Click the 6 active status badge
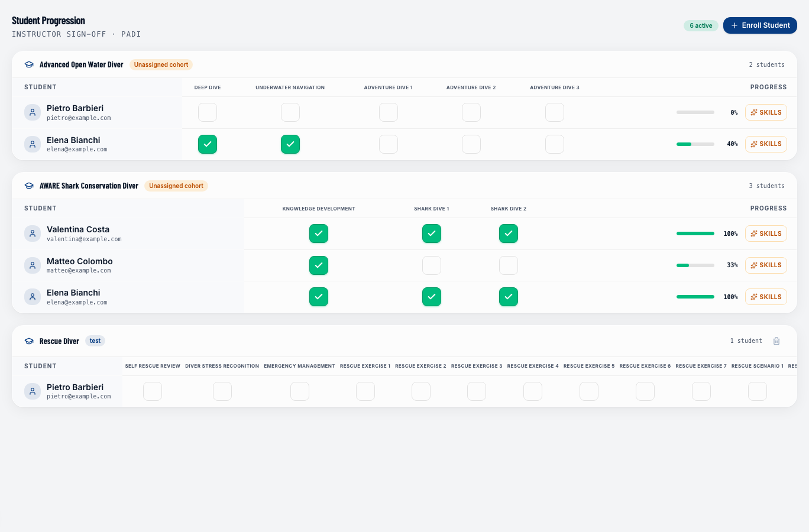Screen dimensions: 809x532 pyautogui.click(x=701, y=25)
